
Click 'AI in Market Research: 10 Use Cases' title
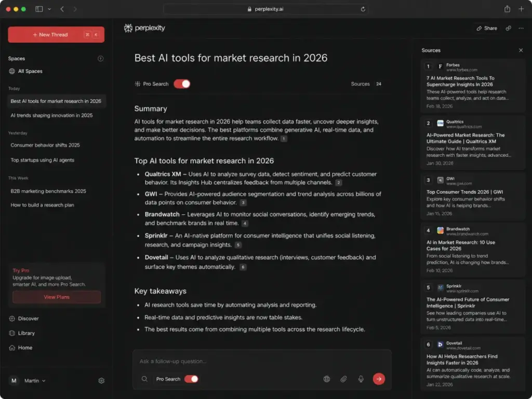pos(461,246)
